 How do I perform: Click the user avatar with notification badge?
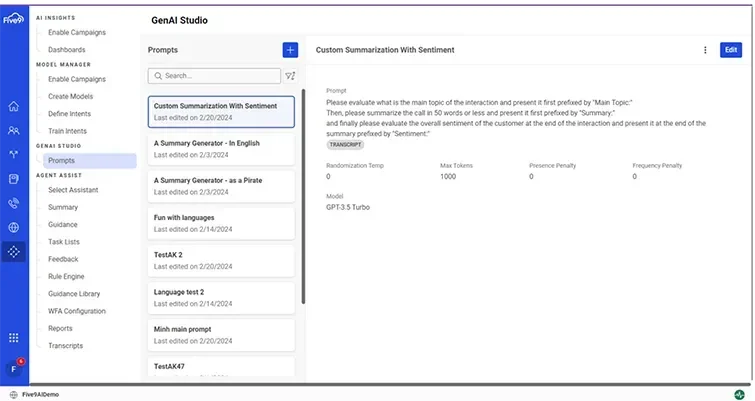click(x=14, y=367)
